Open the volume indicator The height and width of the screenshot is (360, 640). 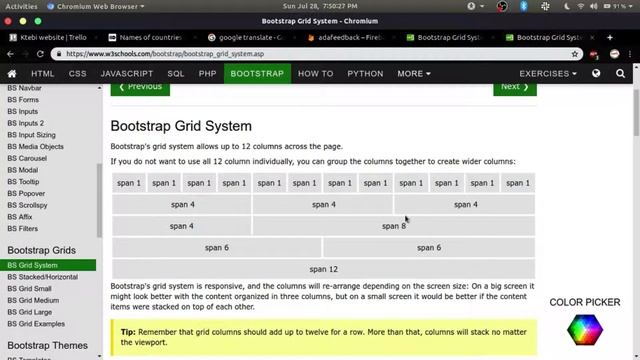click(593, 6)
